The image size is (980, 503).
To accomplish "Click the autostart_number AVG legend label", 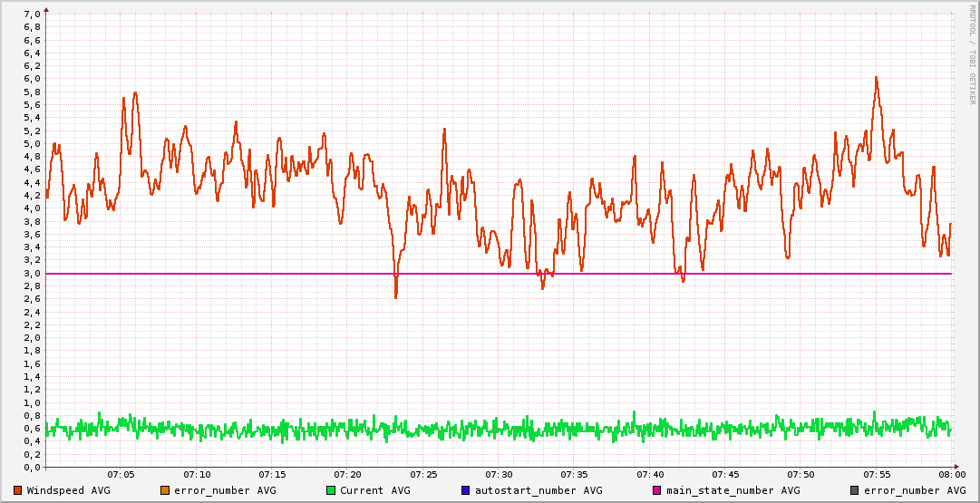I will tap(538, 490).
